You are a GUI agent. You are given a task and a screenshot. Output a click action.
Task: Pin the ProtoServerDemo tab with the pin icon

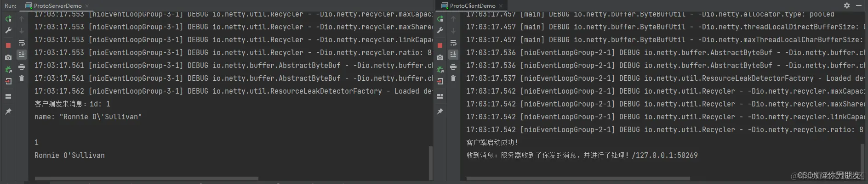(8, 112)
